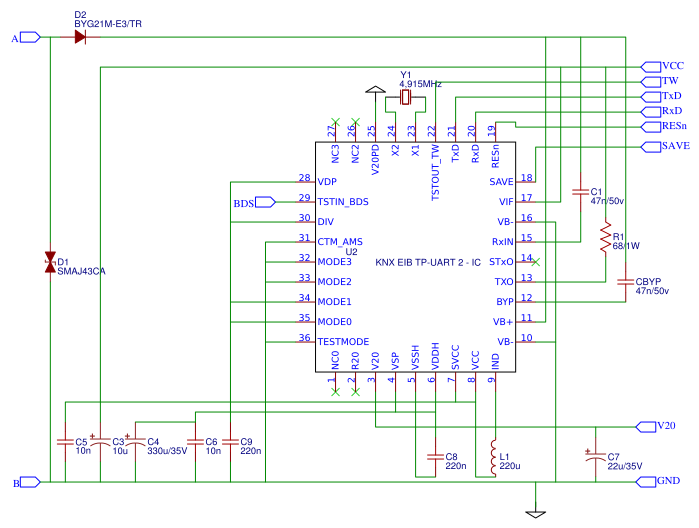Click the V20 port flag

tap(646, 427)
